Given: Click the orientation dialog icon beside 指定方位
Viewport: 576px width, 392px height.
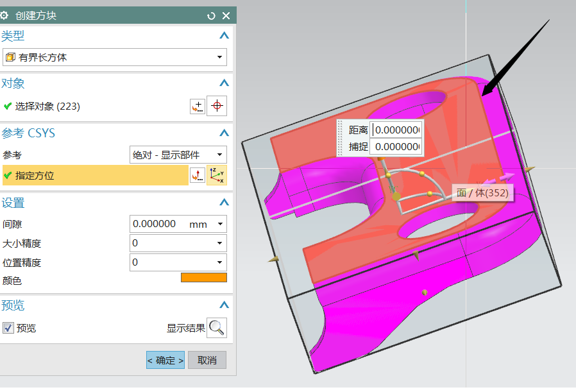Looking at the screenshot, I should pyautogui.click(x=198, y=175).
